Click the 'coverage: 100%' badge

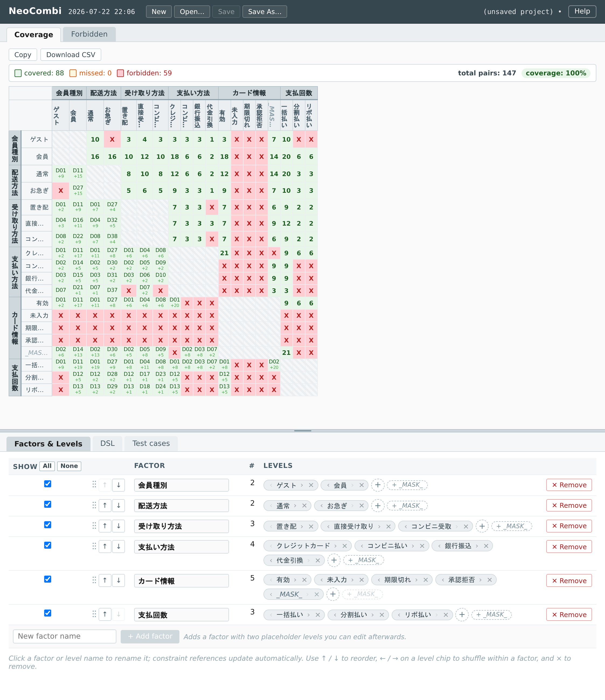[x=556, y=73]
